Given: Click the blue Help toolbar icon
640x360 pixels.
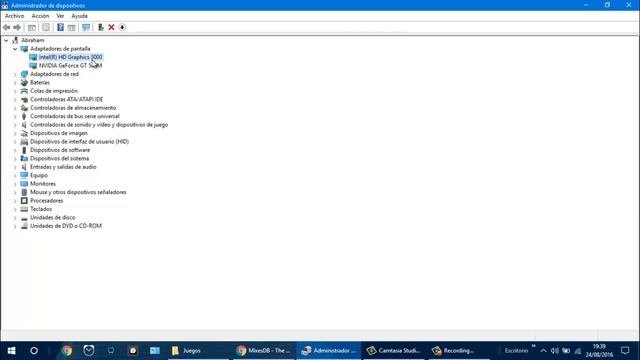Looking at the screenshot, I should click(60, 27).
